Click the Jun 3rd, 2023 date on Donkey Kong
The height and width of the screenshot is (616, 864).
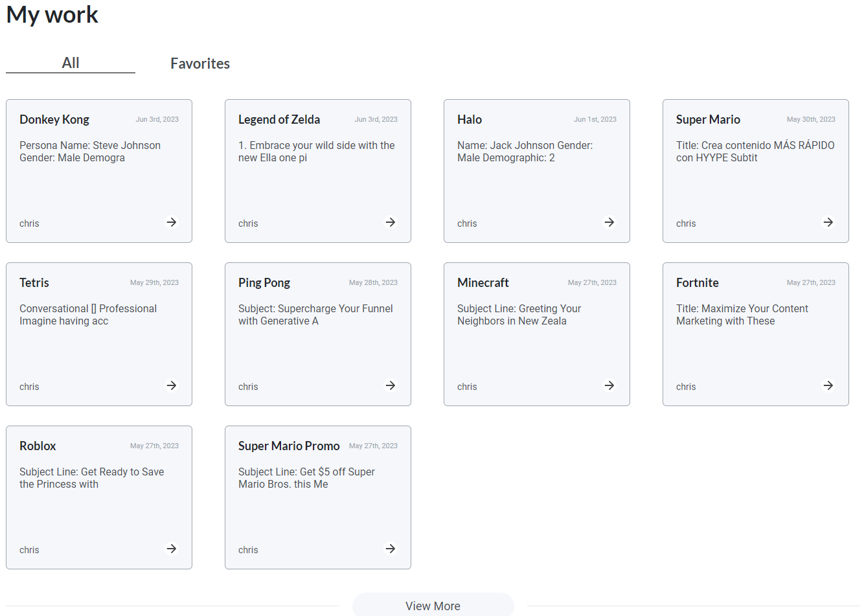pyautogui.click(x=157, y=119)
